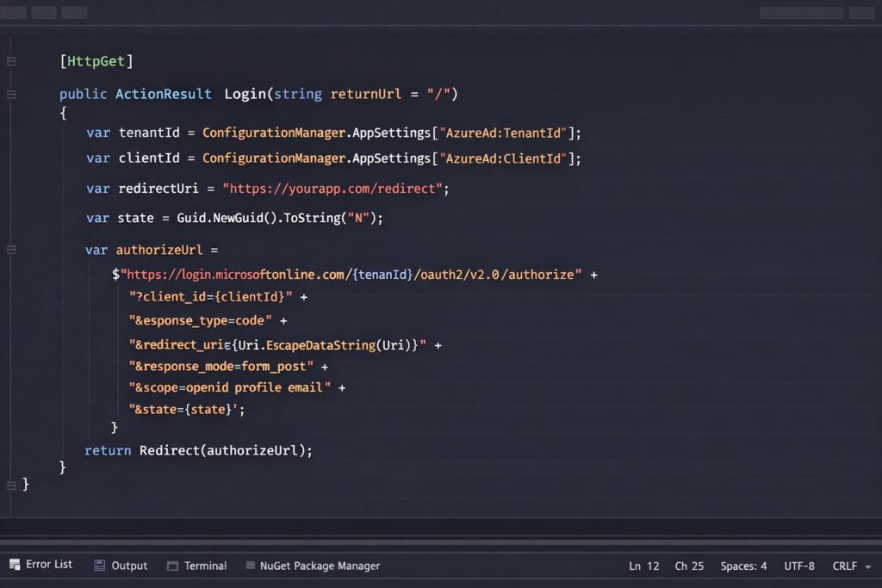This screenshot has height=588, width=882.
Task: Click the Ch 25 column indicator
Action: coord(689,566)
